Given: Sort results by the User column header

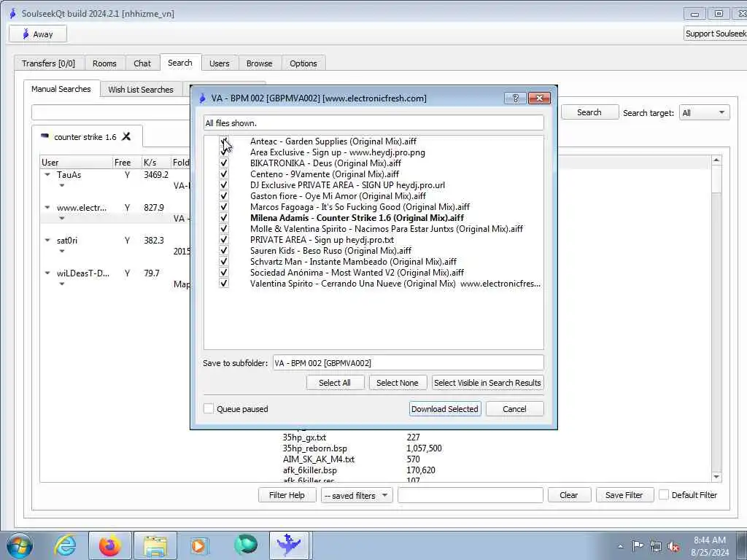Looking at the screenshot, I should [76, 163].
